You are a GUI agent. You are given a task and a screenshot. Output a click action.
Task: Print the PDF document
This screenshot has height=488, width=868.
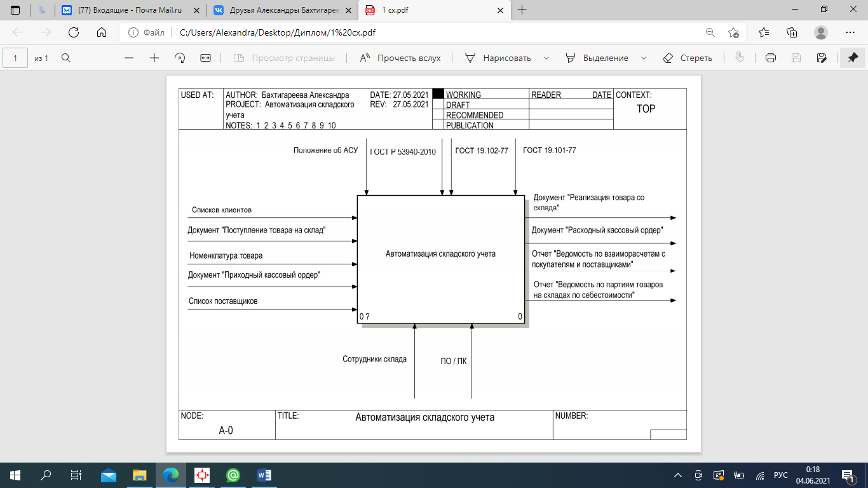click(771, 58)
